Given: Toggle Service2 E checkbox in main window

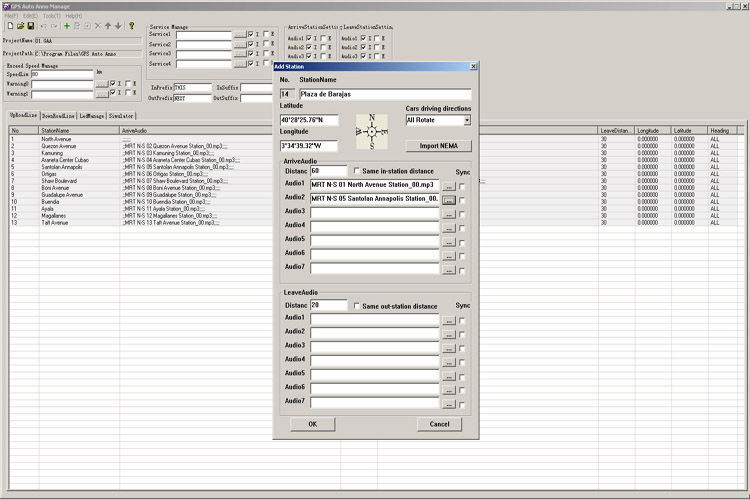Looking at the screenshot, I should [x=266, y=44].
